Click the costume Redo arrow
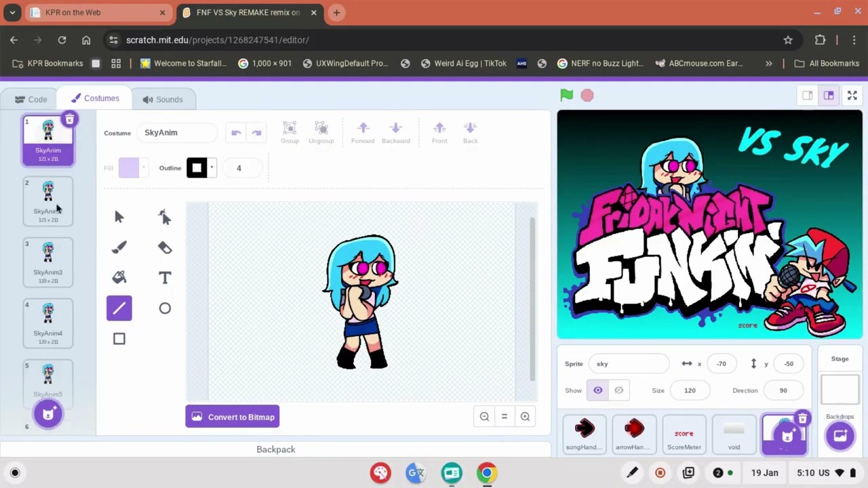The width and height of the screenshot is (868, 488). coord(256,133)
